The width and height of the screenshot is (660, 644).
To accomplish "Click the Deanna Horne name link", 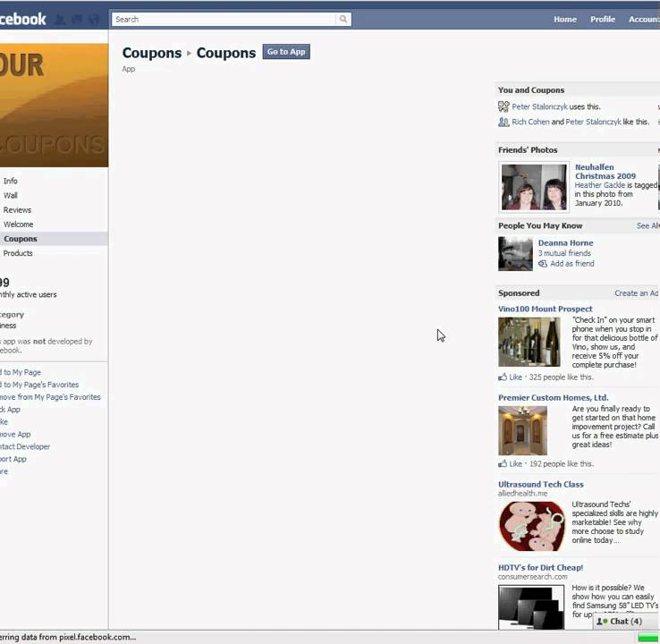I will (x=565, y=243).
